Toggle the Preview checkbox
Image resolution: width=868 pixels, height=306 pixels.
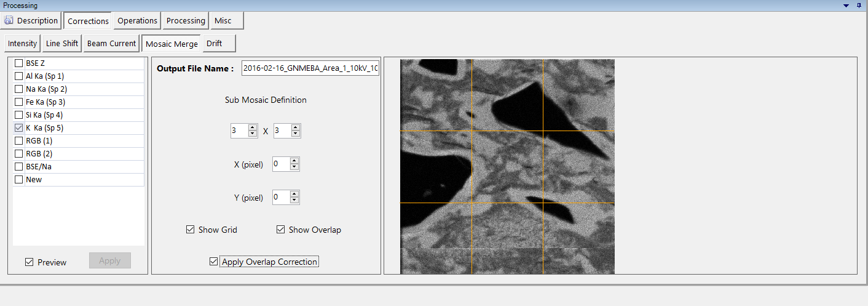pos(30,262)
